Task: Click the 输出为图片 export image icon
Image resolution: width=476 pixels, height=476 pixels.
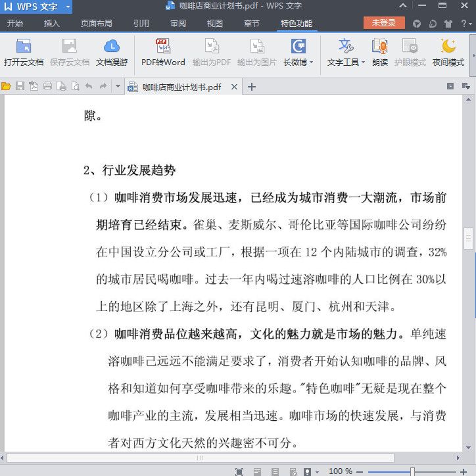Action: pyautogui.click(x=257, y=52)
